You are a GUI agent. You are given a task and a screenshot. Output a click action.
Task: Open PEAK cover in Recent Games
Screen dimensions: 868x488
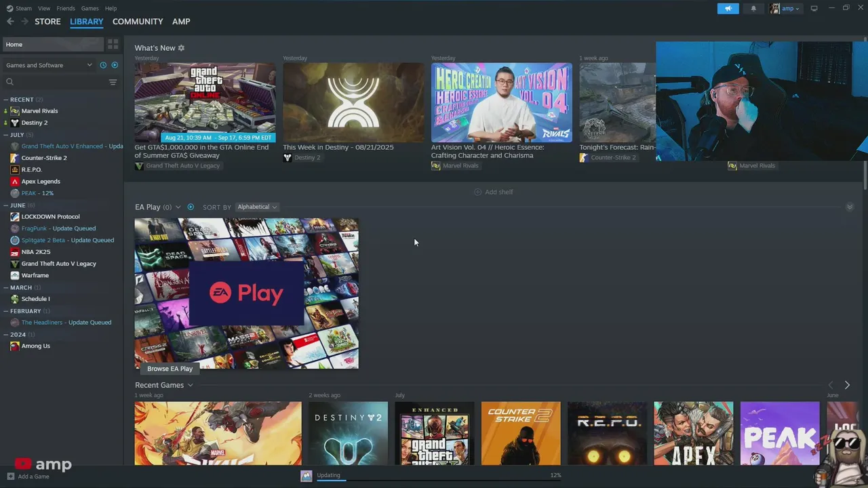(780, 433)
